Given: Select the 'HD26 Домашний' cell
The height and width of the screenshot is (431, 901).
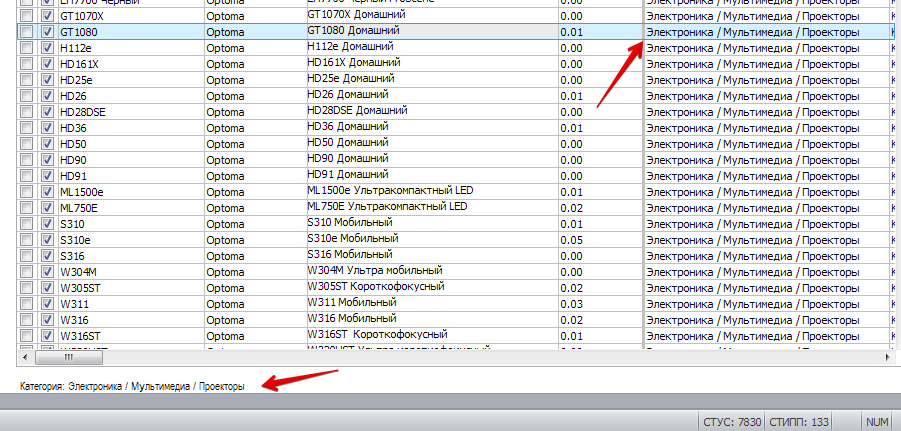Looking at the screenshot, I should (x=432, y=96).
